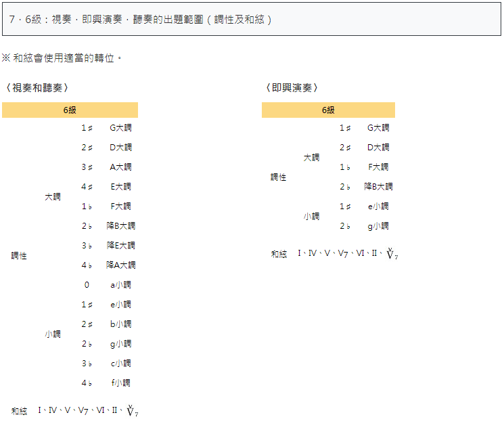Click the yellow 6級 header under 即興演奏
Screen dimensions: 504x436
click(328, 110)
